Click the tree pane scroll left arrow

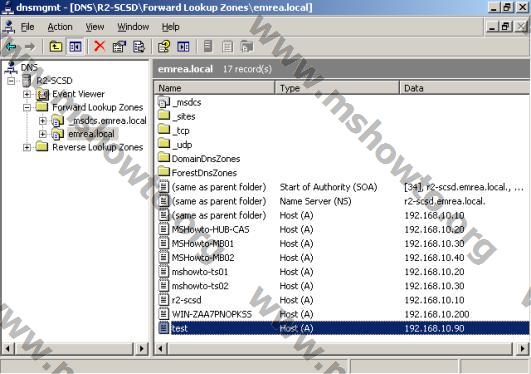coord(8,348)
